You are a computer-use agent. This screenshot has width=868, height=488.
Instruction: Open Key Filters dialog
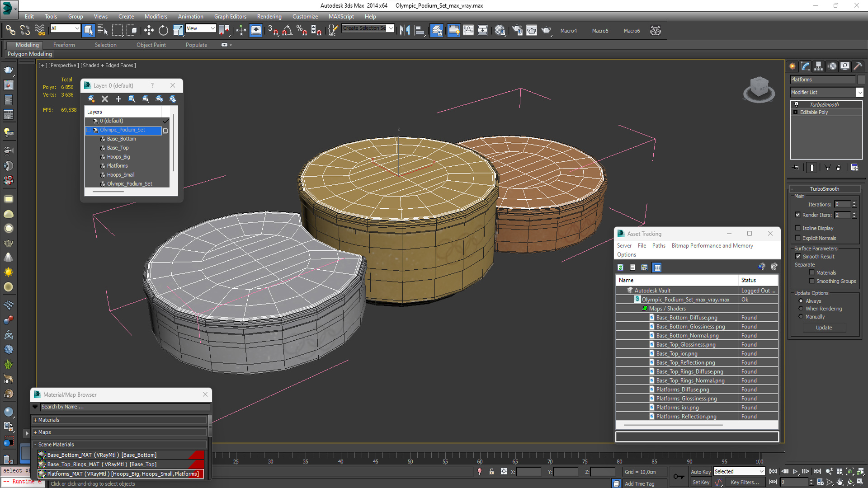tap(745, 483)
